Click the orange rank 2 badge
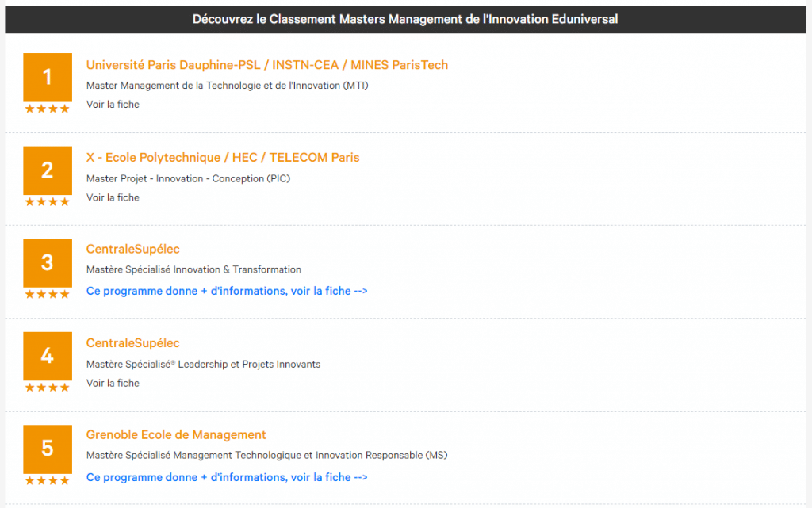 pos(47,170)
